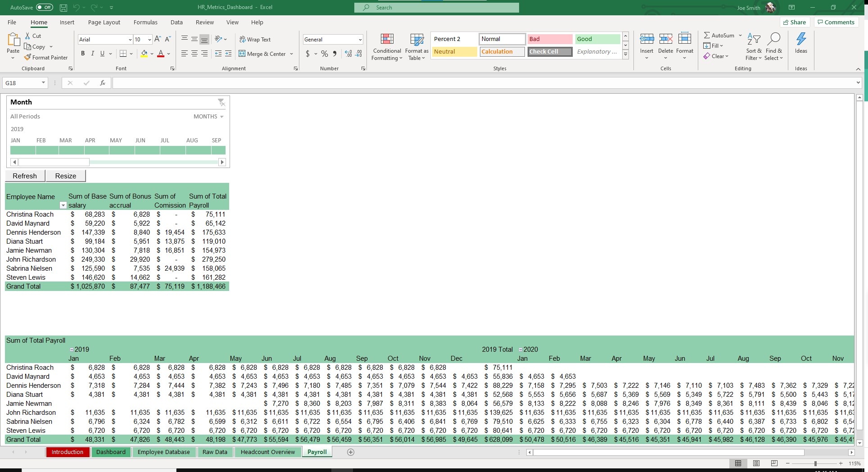Open the font name dropdown Arial

[130, 40]
